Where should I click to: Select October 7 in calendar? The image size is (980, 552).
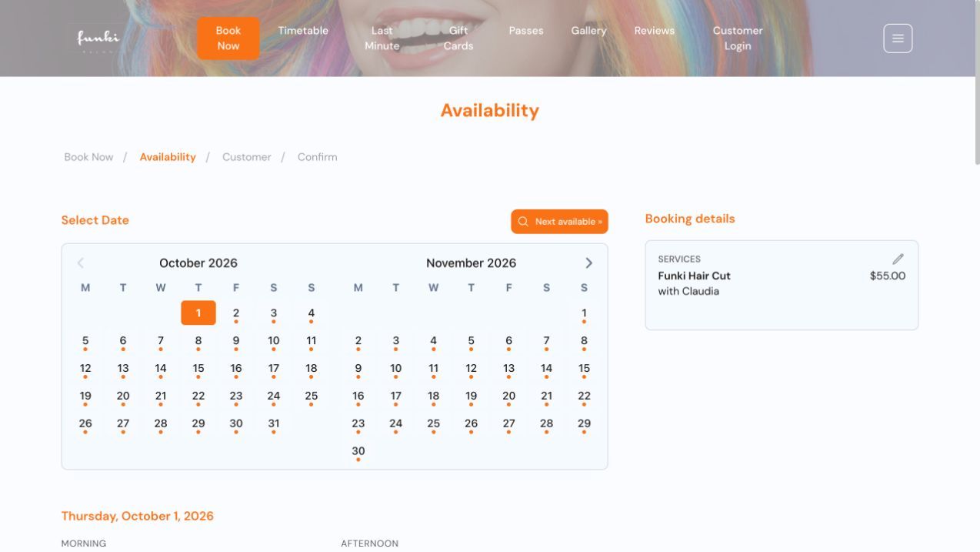point(161,341)
